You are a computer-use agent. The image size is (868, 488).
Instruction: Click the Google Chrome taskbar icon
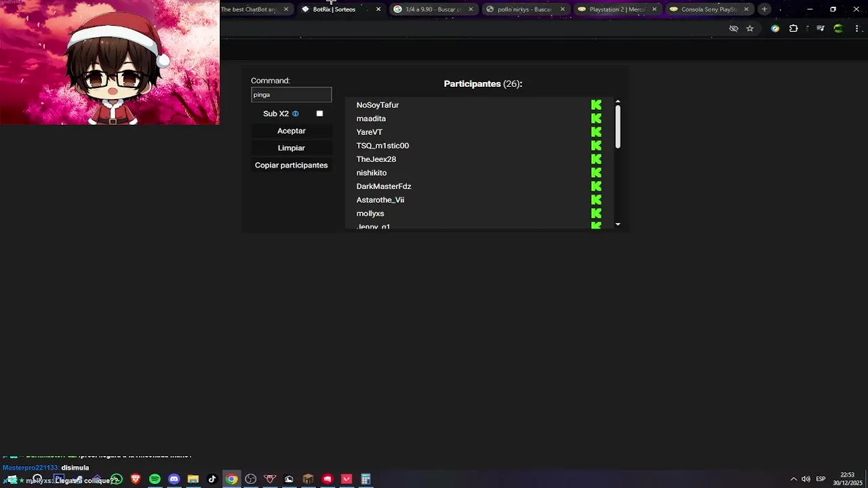point(232,479)
